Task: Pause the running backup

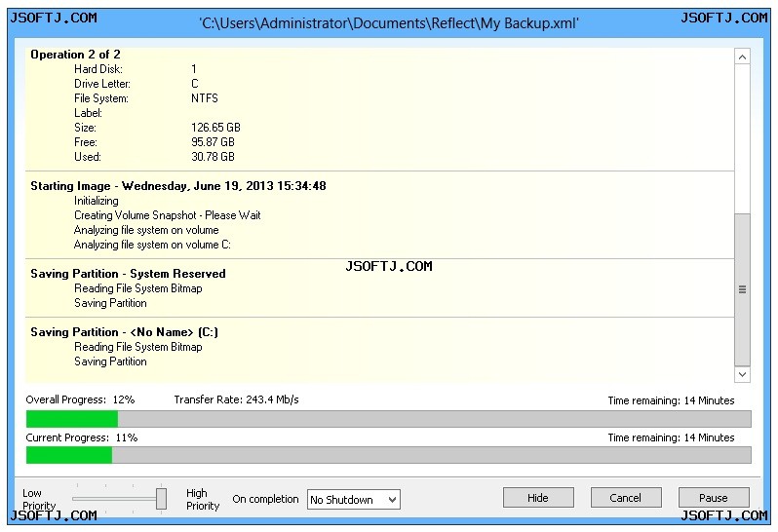Action: 714,497
